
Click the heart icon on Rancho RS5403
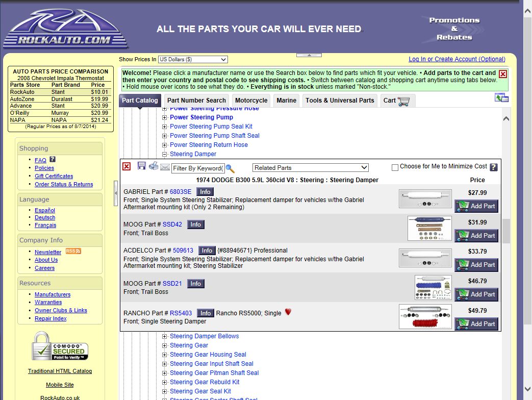[288, 311]
